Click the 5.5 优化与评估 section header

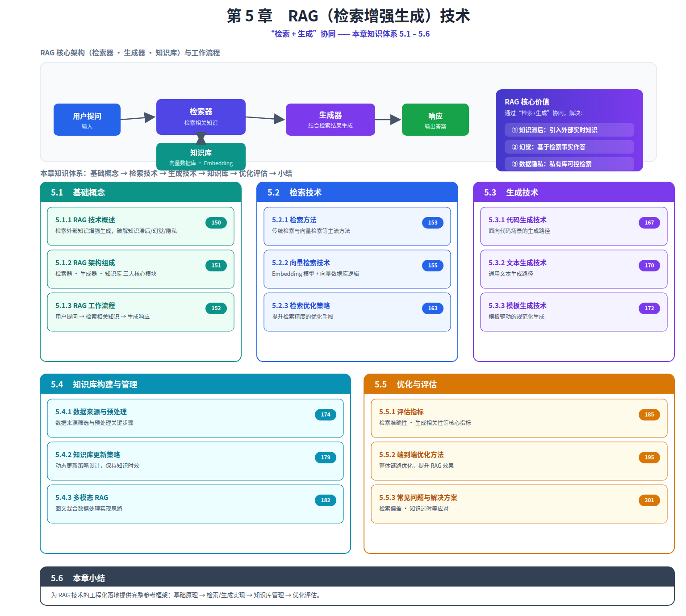pyautogui.click(x=519, y=384)
